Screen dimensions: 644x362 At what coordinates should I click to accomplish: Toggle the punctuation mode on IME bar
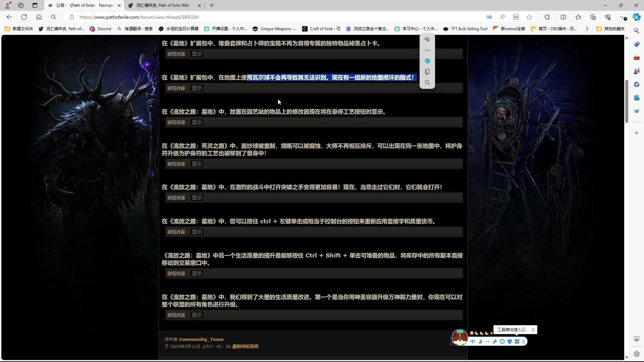click(x=487, y=342)
